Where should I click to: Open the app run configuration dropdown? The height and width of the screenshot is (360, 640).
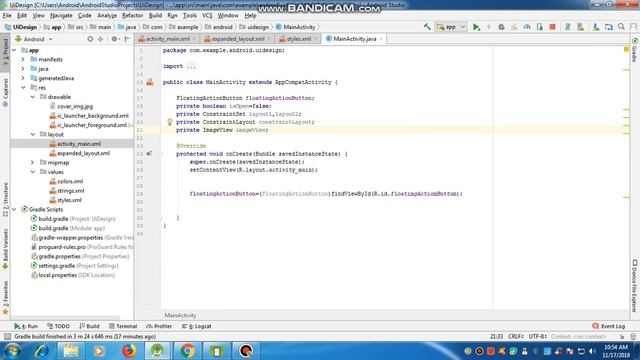pos(451,27)
